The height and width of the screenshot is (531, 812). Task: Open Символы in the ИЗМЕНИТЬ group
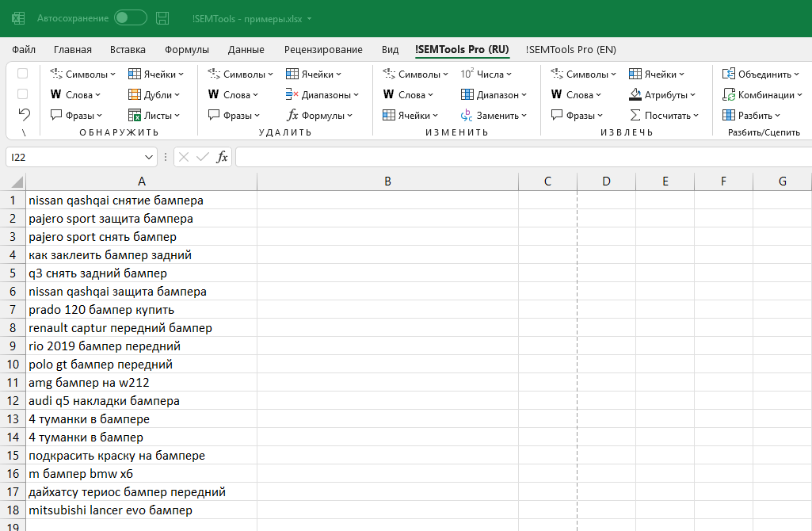tap(415, 74)
